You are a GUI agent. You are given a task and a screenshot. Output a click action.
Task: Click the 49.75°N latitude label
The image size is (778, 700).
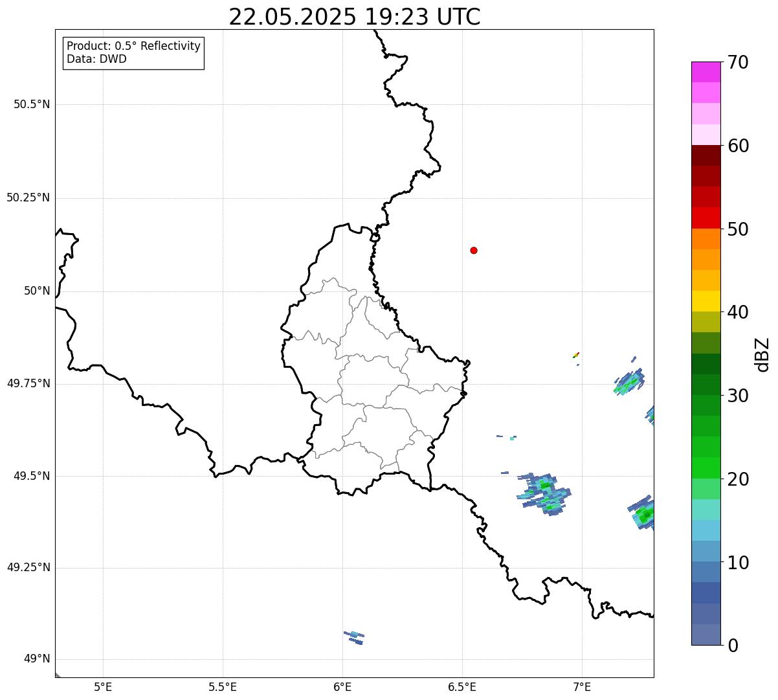pos(28,383)
